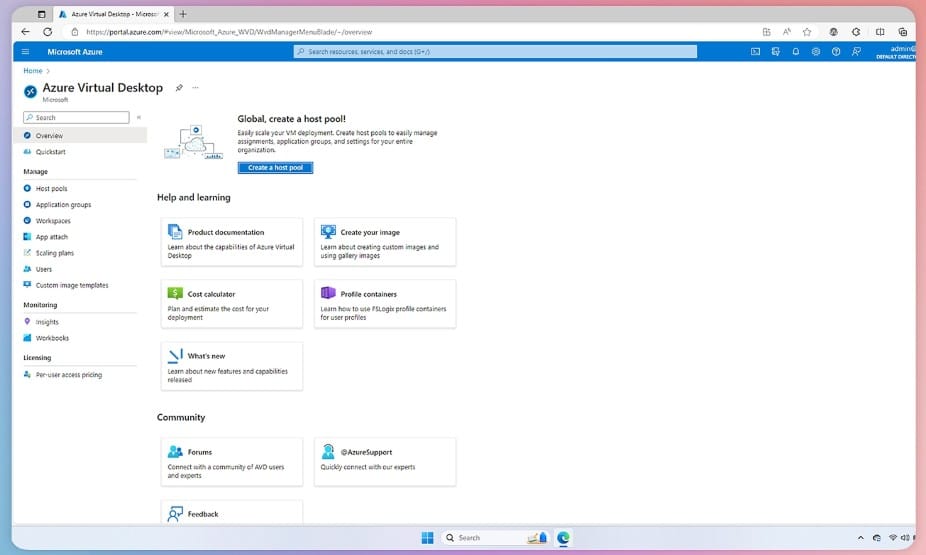Open the Create your image card
Image resolution: width=926 pixels, height=555 pixels.
[x=385, y=242]
